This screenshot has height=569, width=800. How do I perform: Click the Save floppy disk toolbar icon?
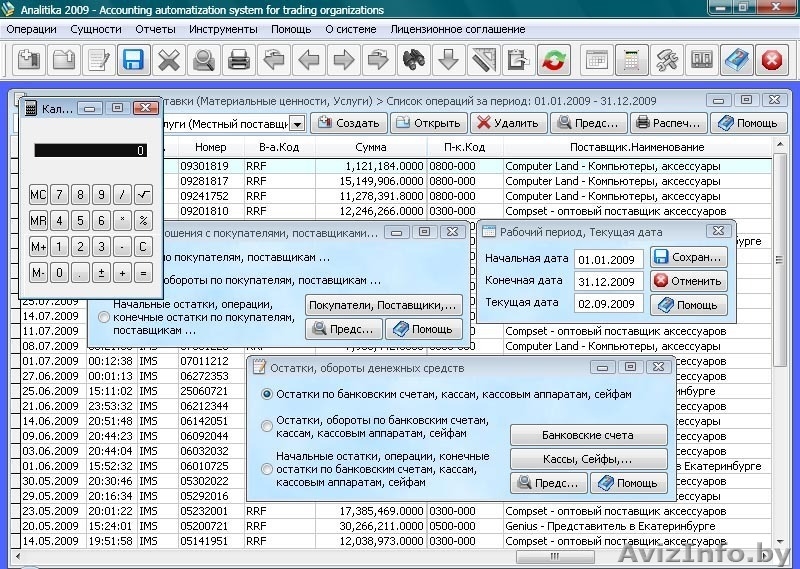point(132,60)
